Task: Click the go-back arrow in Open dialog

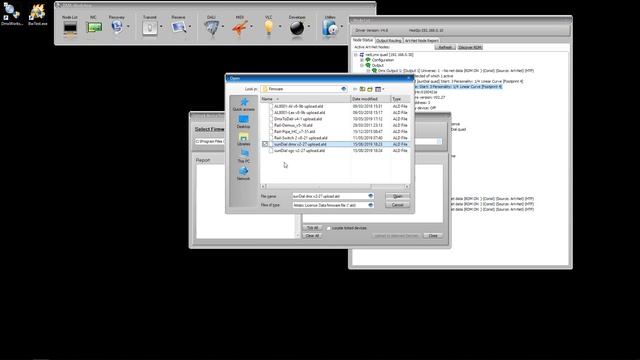Action: pos(355,89)
